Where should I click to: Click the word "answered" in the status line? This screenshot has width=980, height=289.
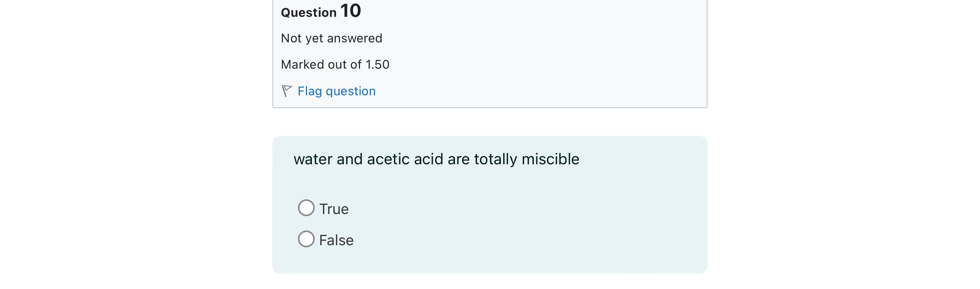pyautogui.click(x=354, y=39)
